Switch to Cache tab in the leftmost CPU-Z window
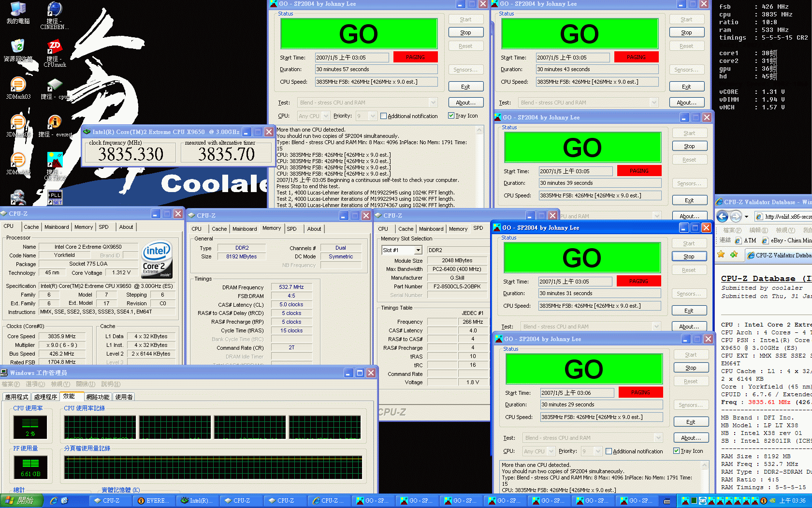Viewport: 812px width, 508px height. 31,227
